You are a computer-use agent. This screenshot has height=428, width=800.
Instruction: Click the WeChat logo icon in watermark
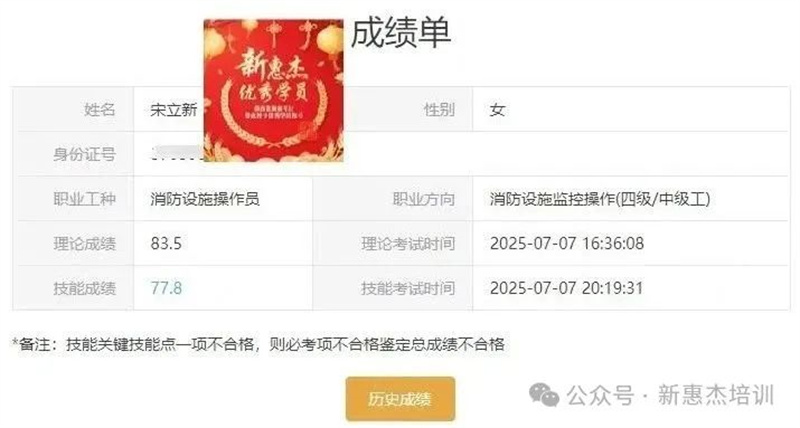point(544,395)
